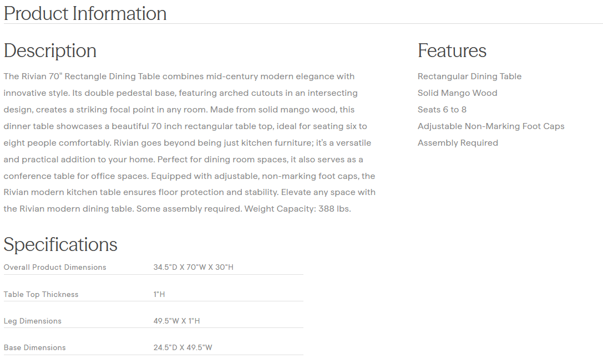
Task: Click the 24.5"D X 49.5"W base value
Action: point(183,347)
